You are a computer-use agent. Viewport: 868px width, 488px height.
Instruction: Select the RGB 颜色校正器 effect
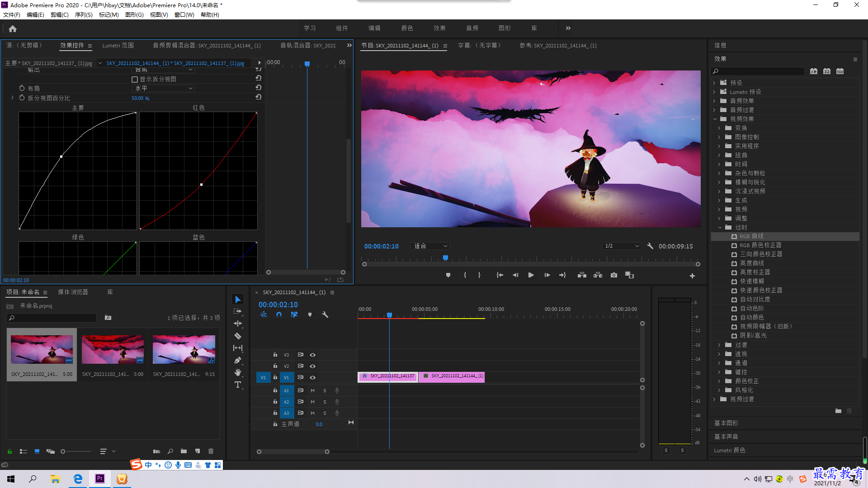point(760,245)
